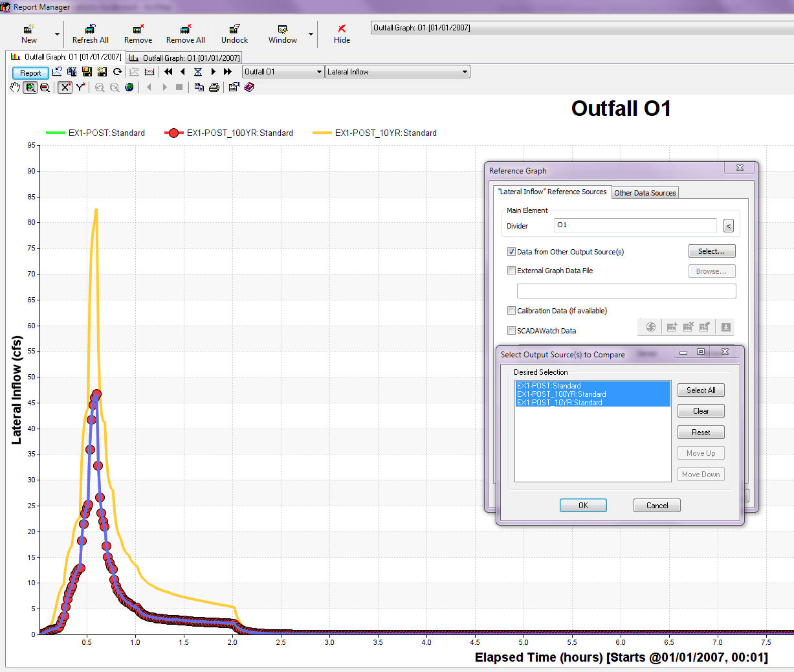The height and width of the screenshot is (672, 794).
Task: Enable Calibration Data (if available)
Action: pos(511,310)
